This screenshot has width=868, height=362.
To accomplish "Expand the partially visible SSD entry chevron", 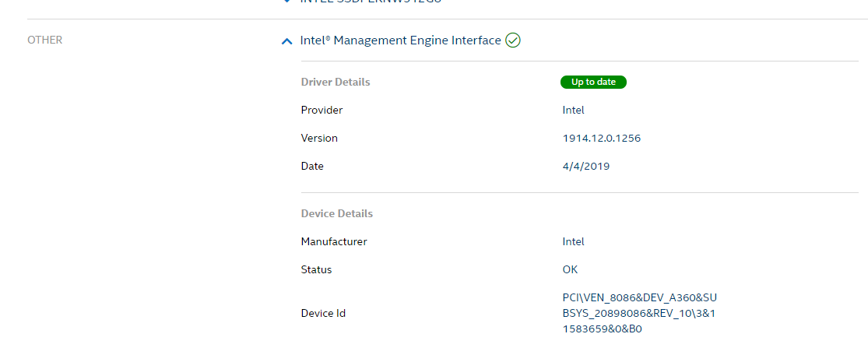I will click(x=286, y=2).
